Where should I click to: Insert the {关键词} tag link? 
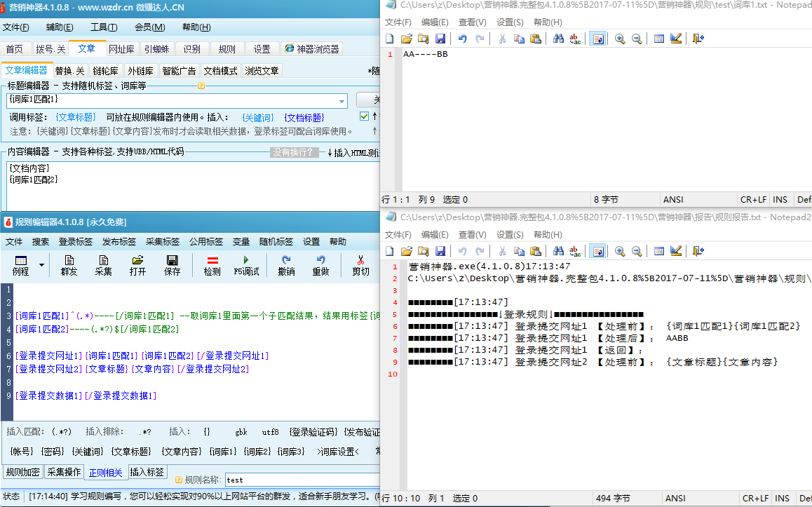[257, 118]
